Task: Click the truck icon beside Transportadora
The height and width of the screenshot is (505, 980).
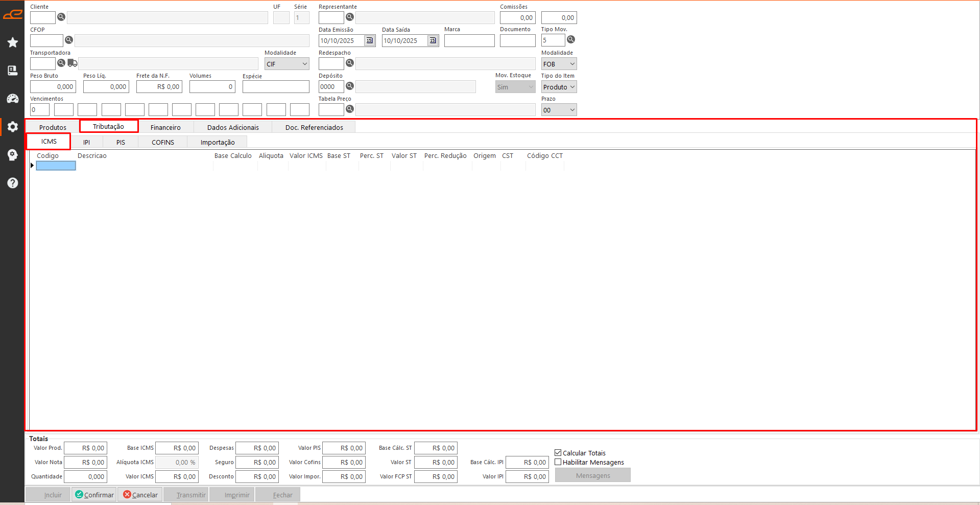Action: (x=73, y=63)
